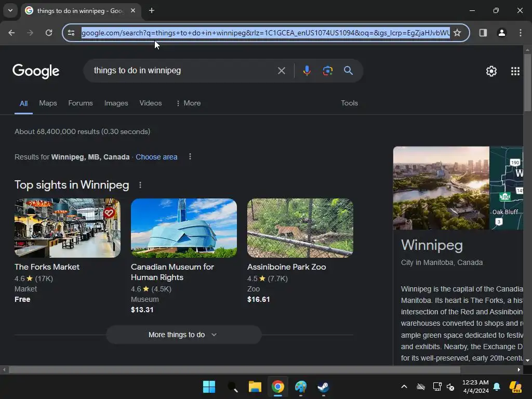
Task: Click the Winnipeg knowledge panel title
Action: [432, 245]
